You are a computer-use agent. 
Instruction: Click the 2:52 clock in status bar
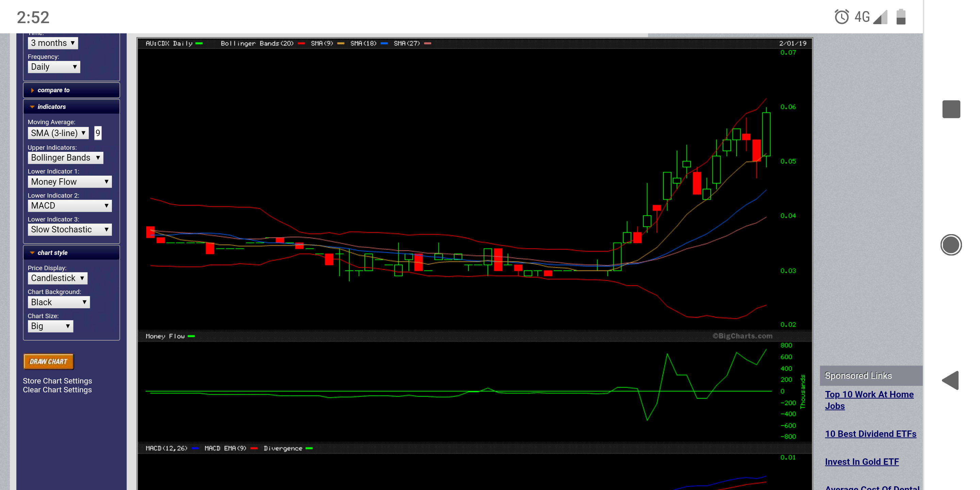[x=33, y=17]
